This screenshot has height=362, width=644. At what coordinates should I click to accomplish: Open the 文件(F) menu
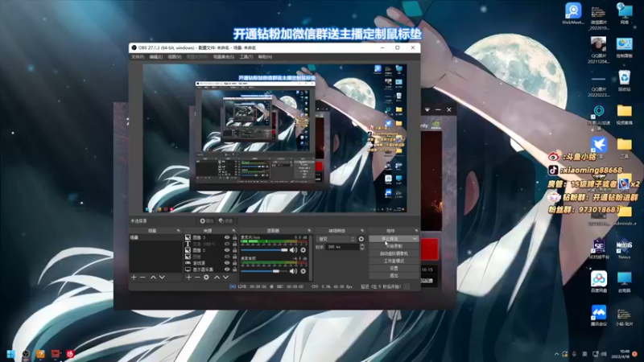pyautogui.click(x=138, y=57)
